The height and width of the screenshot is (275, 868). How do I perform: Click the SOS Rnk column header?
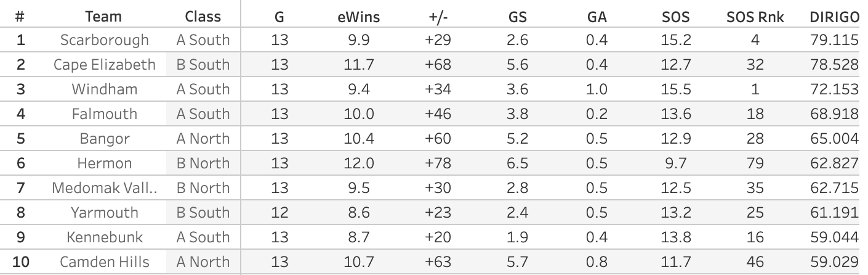[x=755, y=17]
